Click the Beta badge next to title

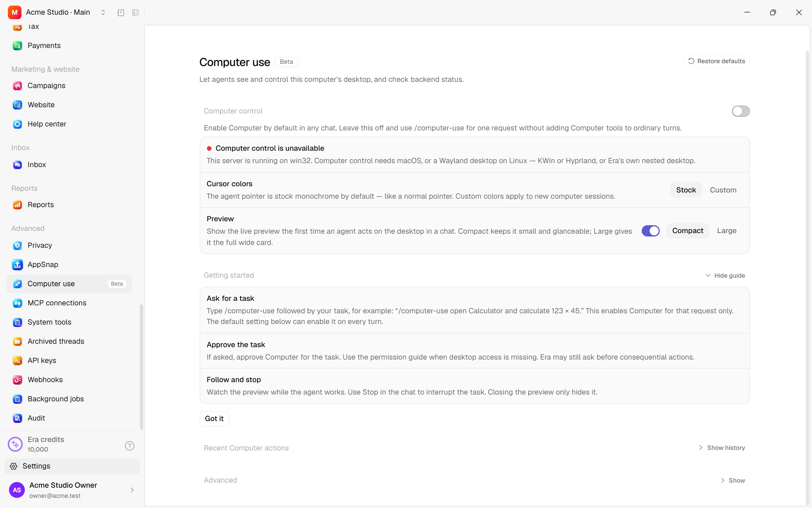(x=286, y=62)
